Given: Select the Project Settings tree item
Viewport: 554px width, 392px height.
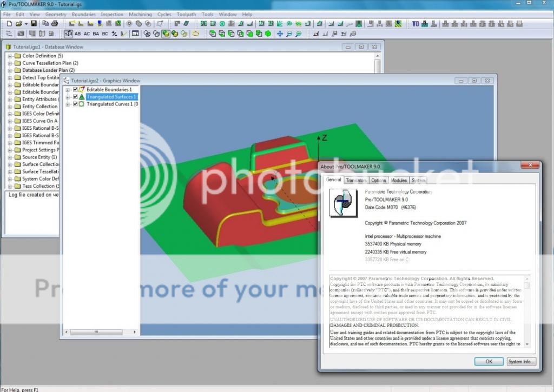Looking at the screenshot, I should click(x=41, y=150).
